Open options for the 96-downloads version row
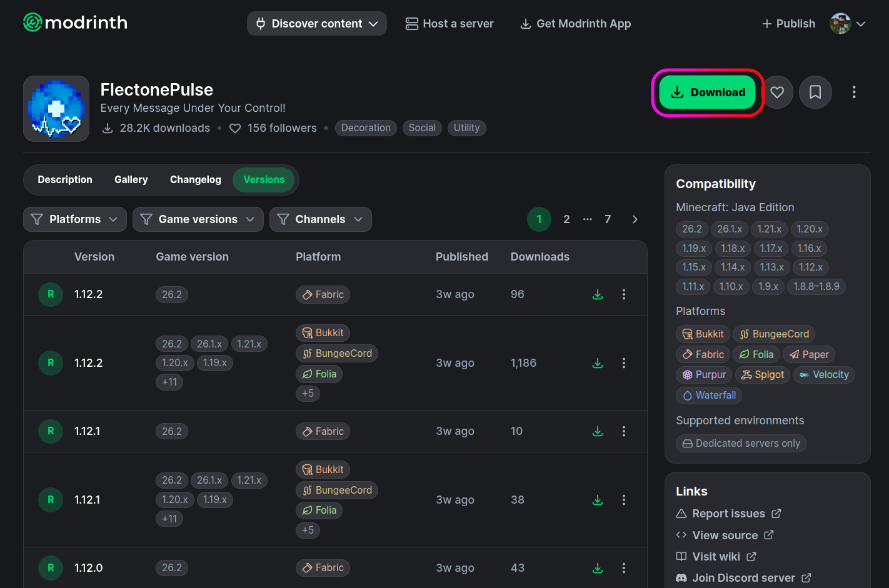Screen dimensions: 889x588 pos(624,294)
